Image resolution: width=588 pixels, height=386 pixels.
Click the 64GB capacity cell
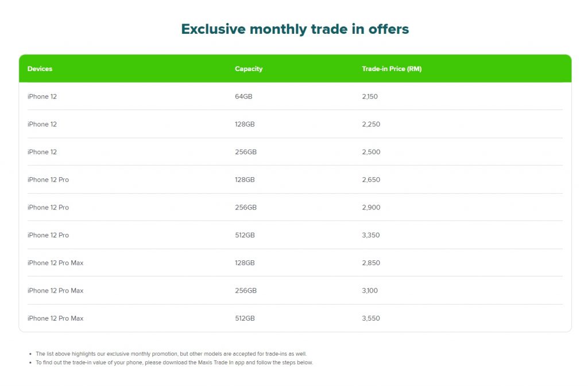pos(243,96)
